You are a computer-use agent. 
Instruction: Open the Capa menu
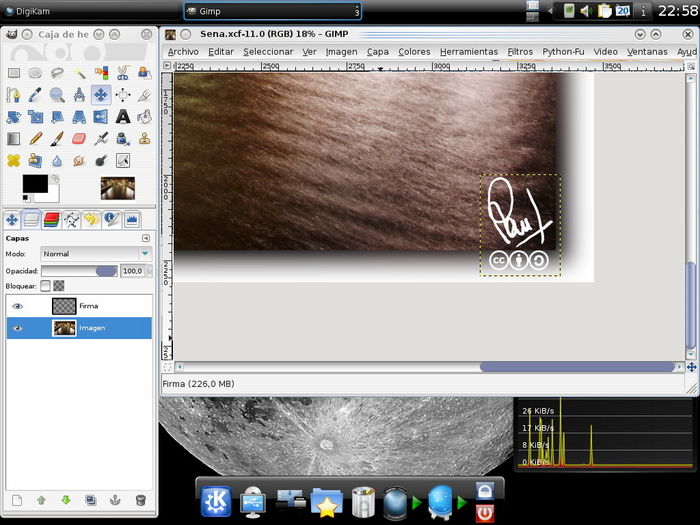click(378, 52)
